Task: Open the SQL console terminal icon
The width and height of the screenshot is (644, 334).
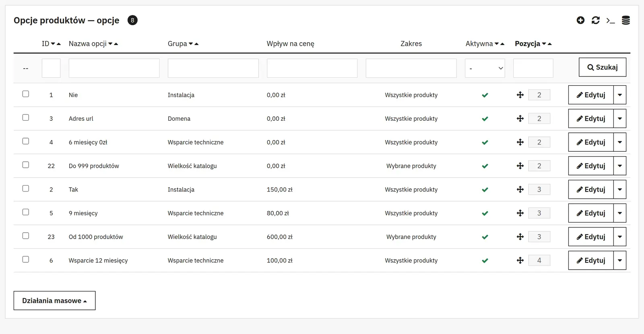Action: (611, 21)
